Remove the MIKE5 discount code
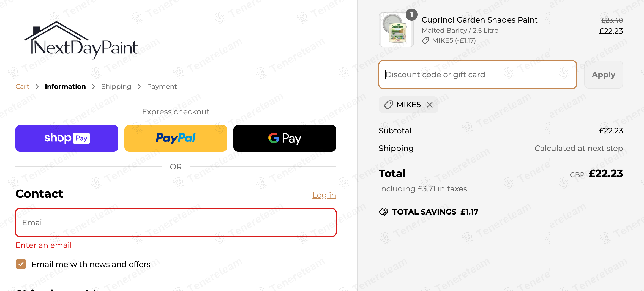Image resolution: width=644 pixels, height=291 pixels. [430, 105]
